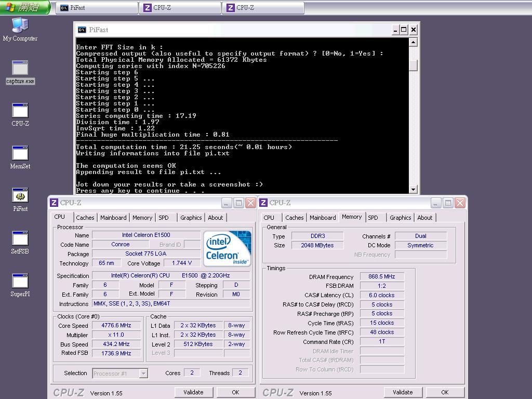This screenshot has height=399, width=532.
Task: Open About tab in right CPU-Z window
Action: coord(425,218)
